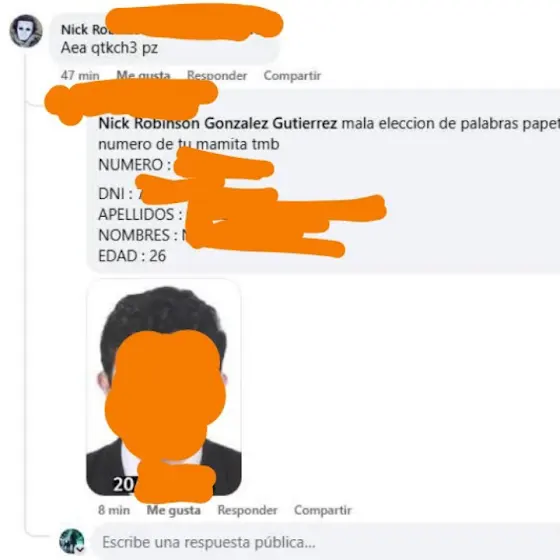Focus the "Escribe una respuesta pública" field
This screenshot has width=560, height=560.
(326, 542)
